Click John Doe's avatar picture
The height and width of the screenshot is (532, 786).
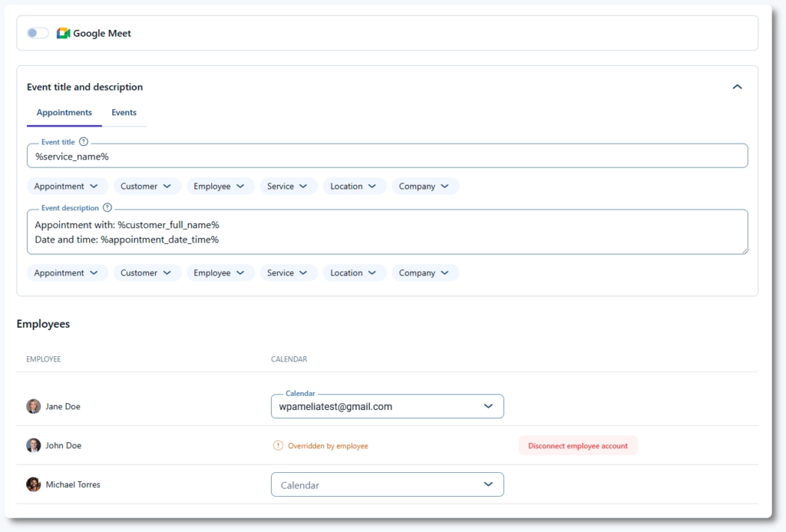[34, 445]
